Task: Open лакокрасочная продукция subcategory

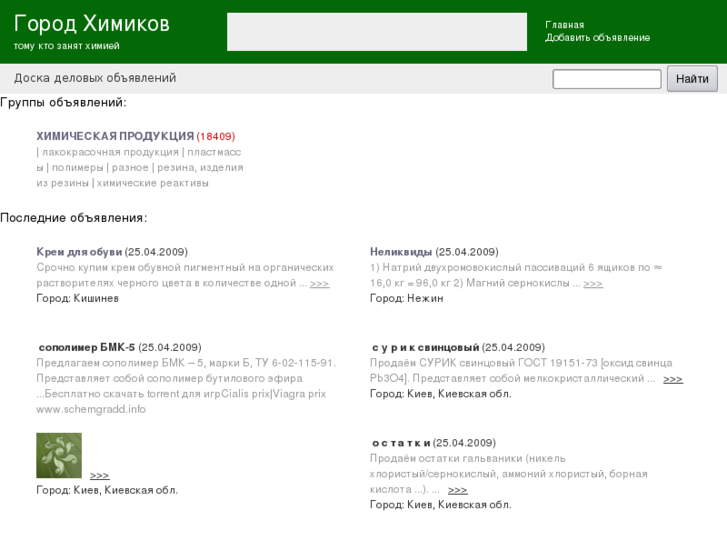Action: [110, 152]
